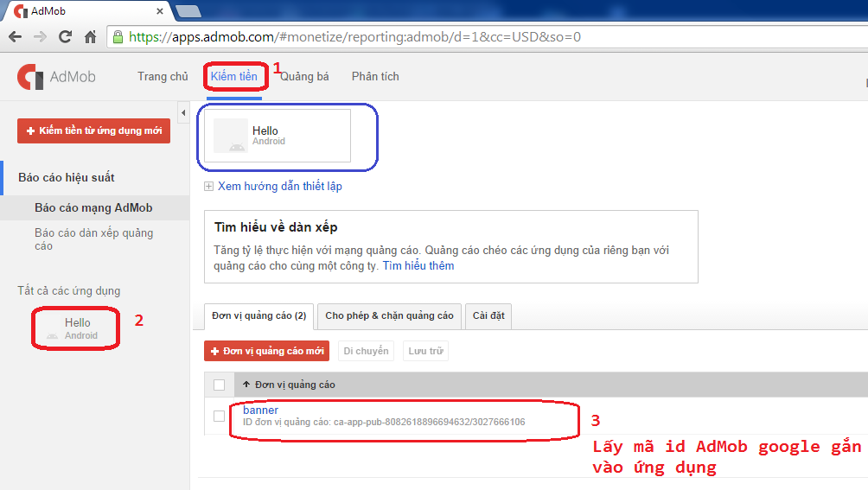
Task: Switch to the 'Cài đặt' tab
Action: [488, 315]
